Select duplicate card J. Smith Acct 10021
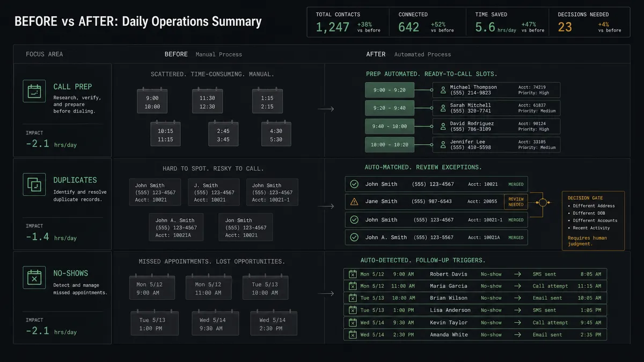Screen dimensions: 644x362 [214, 193]
